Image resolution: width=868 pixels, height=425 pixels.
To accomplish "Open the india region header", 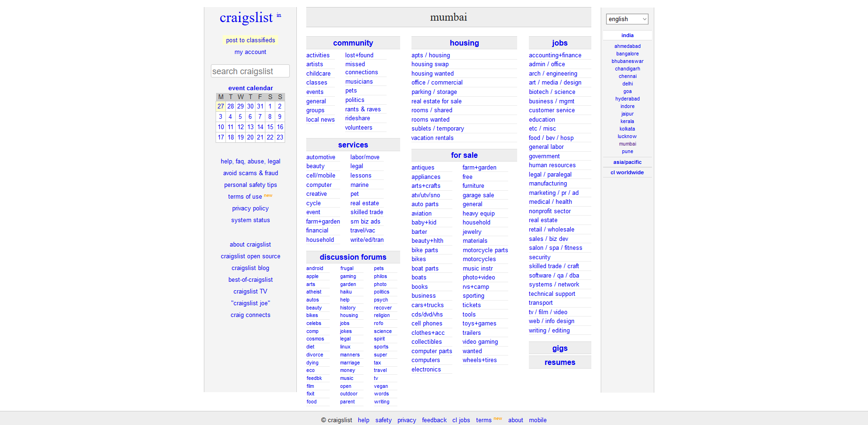I will tap(628, 35).
